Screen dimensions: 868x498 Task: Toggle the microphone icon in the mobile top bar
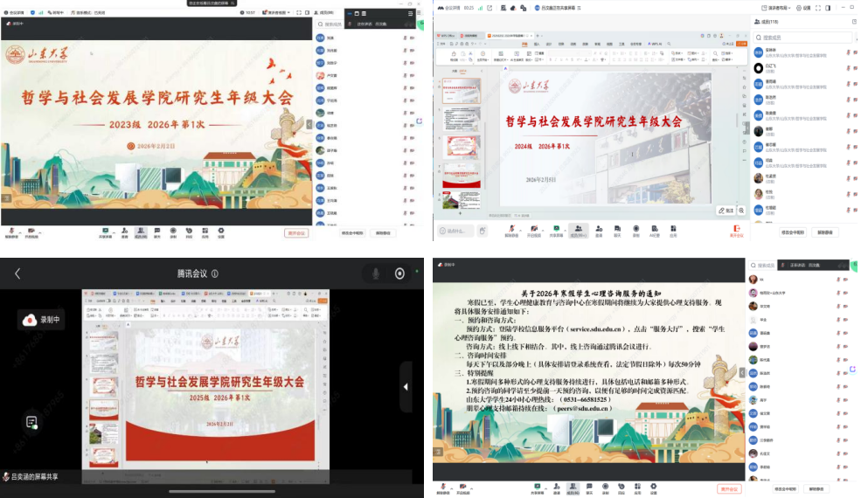coord(376,273)
